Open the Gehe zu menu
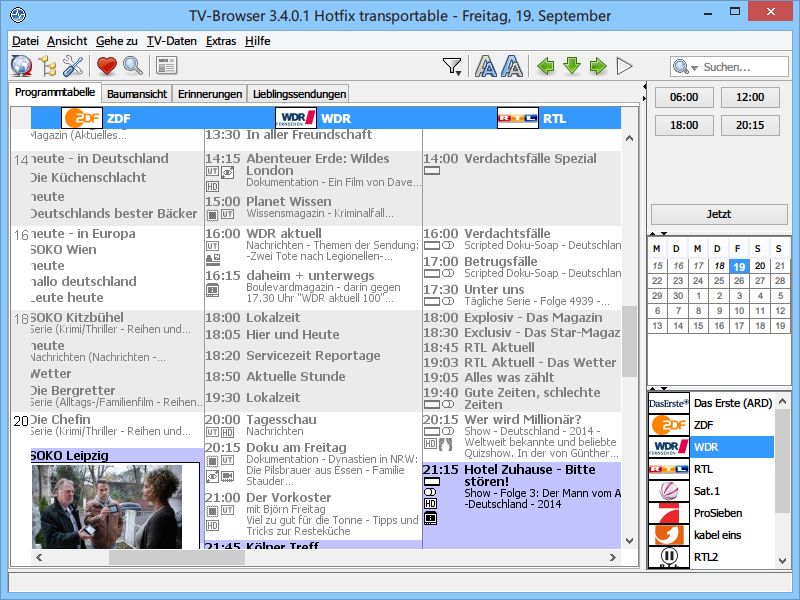 point(117,41)
